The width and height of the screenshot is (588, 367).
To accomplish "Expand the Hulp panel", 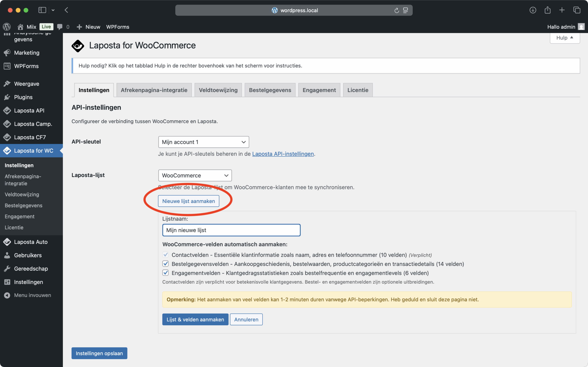I will click(565, 38).
